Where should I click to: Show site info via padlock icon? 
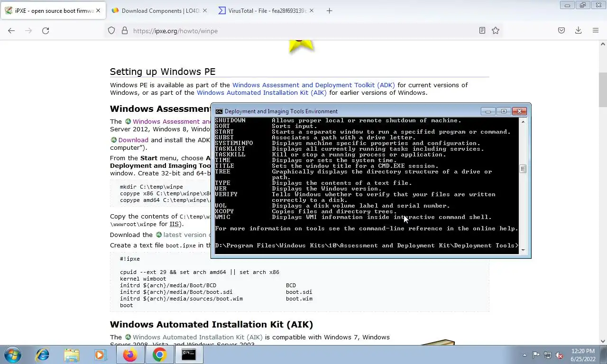tap(125, 30)
